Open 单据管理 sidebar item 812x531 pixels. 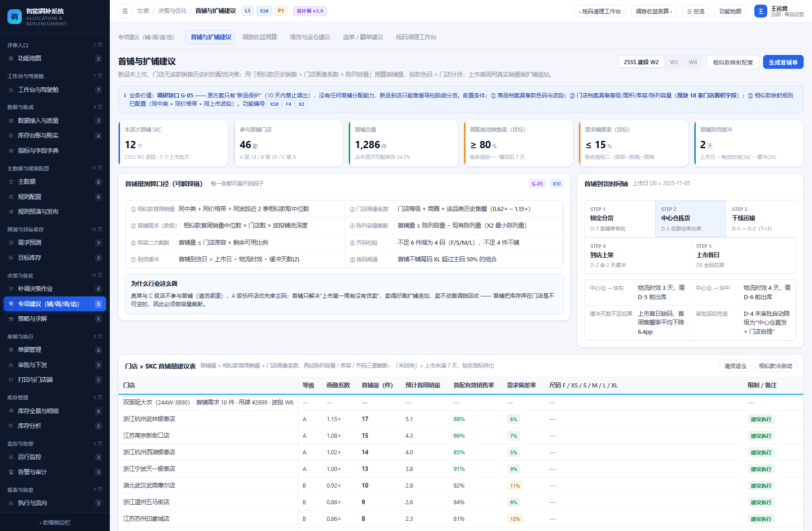tap(55, 350)
